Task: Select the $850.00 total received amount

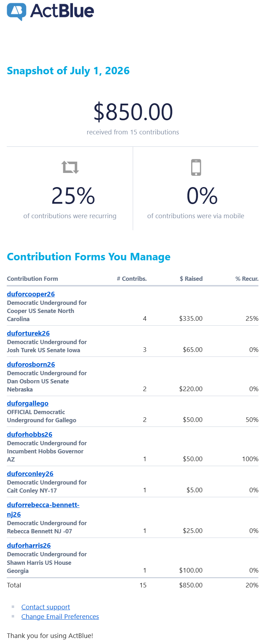Action: [x=133, y=112]
